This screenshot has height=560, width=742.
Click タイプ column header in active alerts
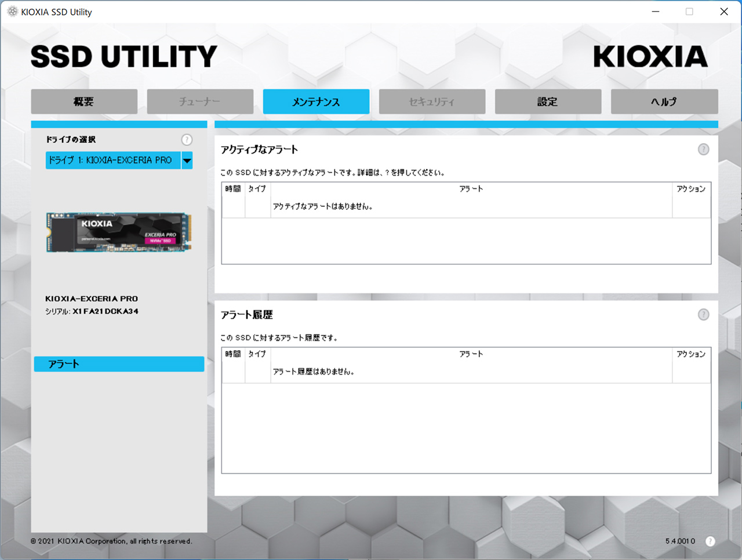tap(257, 189)
